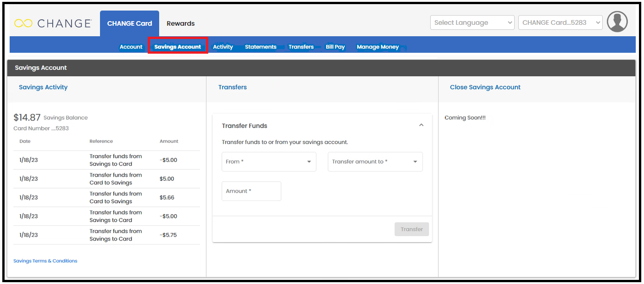
Task: Open the Bill Pay menu item
Action: click(x=335, y=47)
